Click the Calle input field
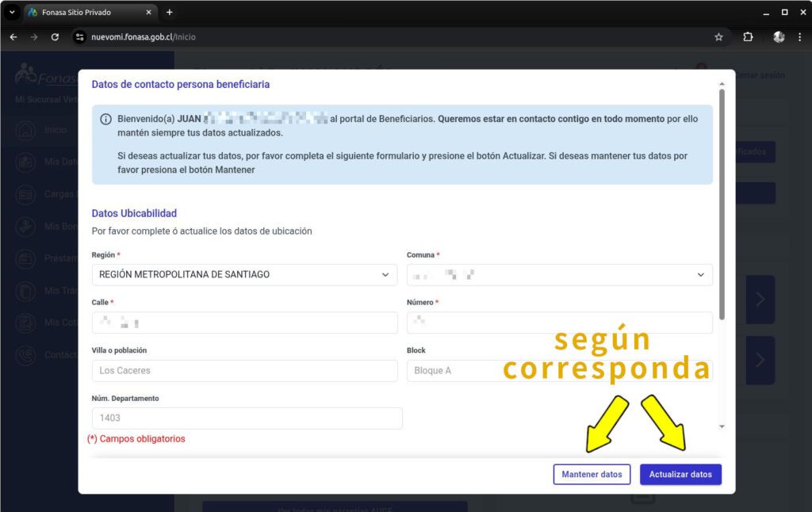 coord(244,323)
